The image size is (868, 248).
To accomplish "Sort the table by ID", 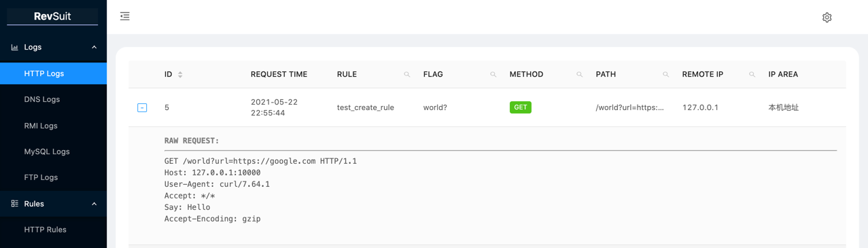I will point(180,75).
